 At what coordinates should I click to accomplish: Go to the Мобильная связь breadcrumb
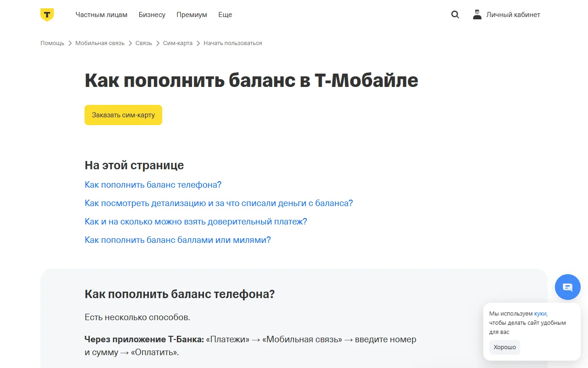tap(100, 43)
